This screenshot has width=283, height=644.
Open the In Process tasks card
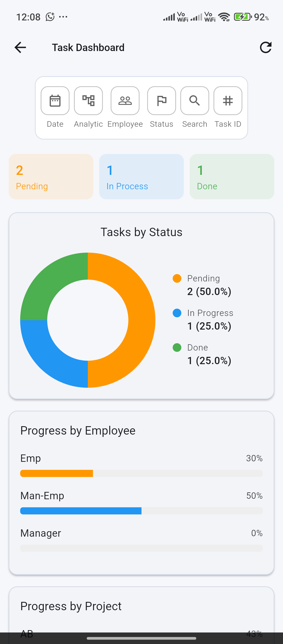pos(141,177)
